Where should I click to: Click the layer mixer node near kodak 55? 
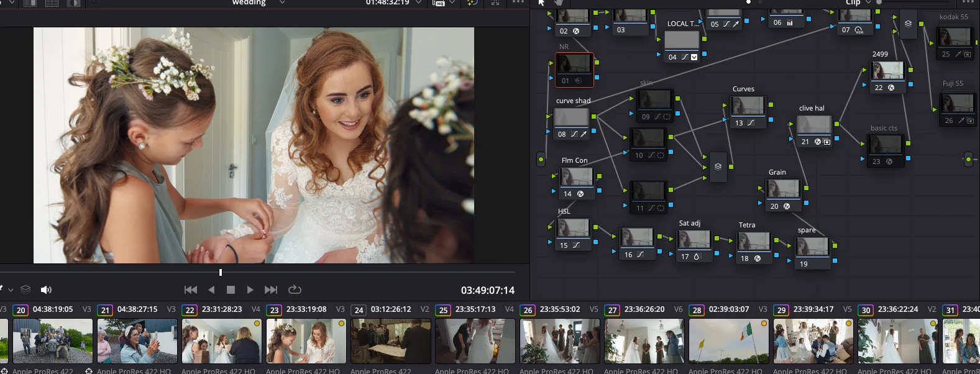909,24
